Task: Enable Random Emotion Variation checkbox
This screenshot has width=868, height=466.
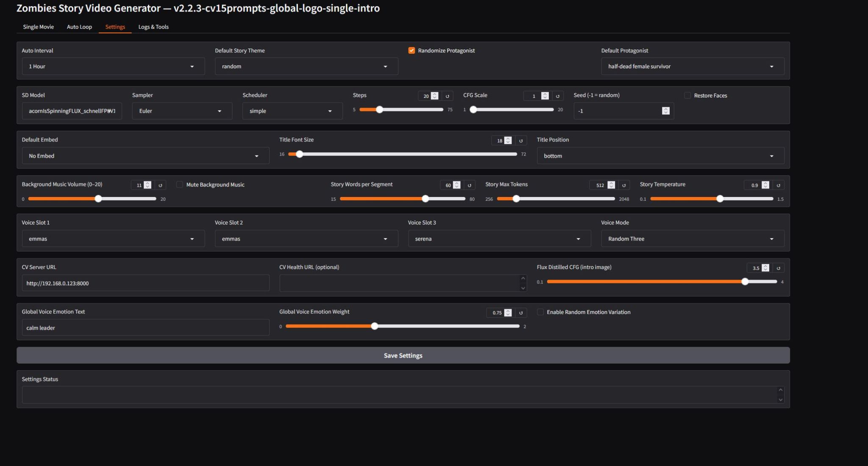Action: click(x=540, y=312)
